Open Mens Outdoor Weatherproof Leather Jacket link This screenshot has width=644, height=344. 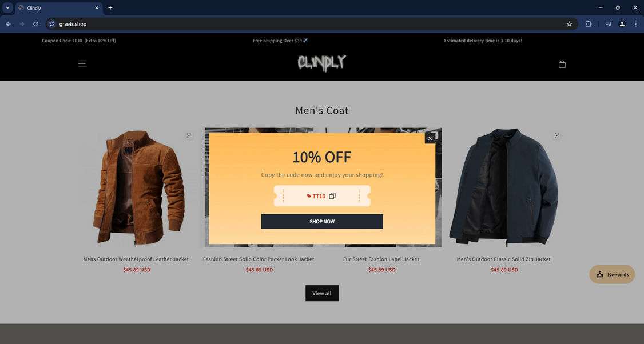[x=136, y=259]
